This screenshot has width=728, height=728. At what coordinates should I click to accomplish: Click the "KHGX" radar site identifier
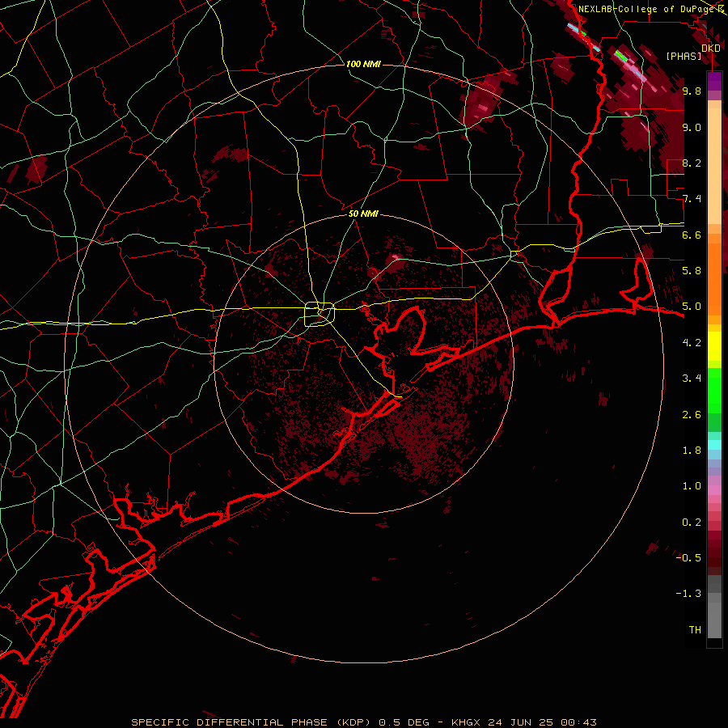coord(467,722)
